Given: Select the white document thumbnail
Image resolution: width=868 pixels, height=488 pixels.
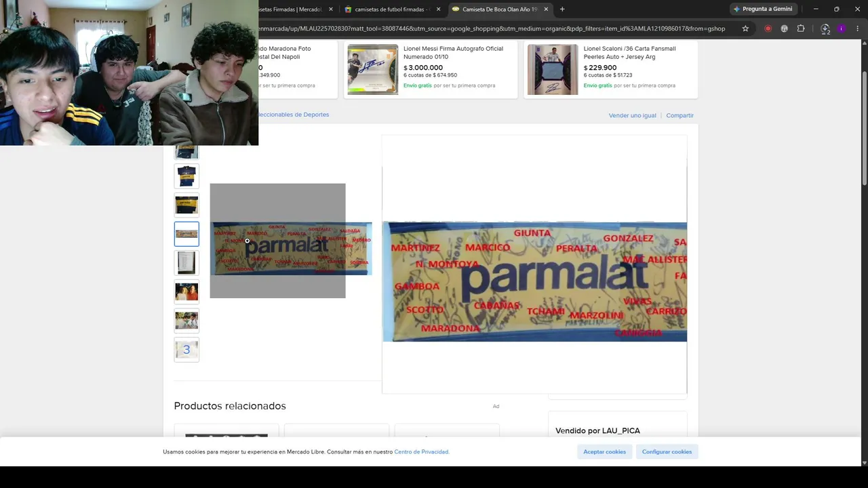Looking at the screenshot, I should coord(186,263).
